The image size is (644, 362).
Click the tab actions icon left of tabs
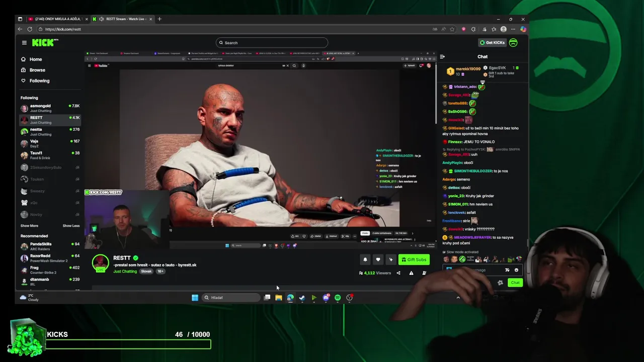pyautogui.click(x=20, y=19)
